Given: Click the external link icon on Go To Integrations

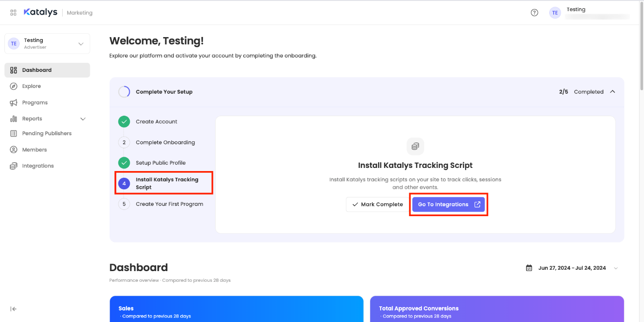Looking at the screenshot, I should tap(477, 205).
